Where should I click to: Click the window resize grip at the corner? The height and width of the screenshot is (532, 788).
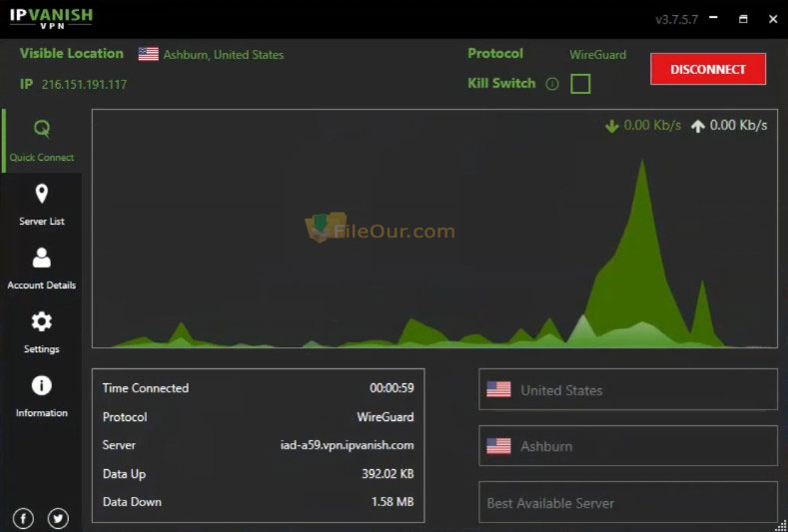[781, 525]
